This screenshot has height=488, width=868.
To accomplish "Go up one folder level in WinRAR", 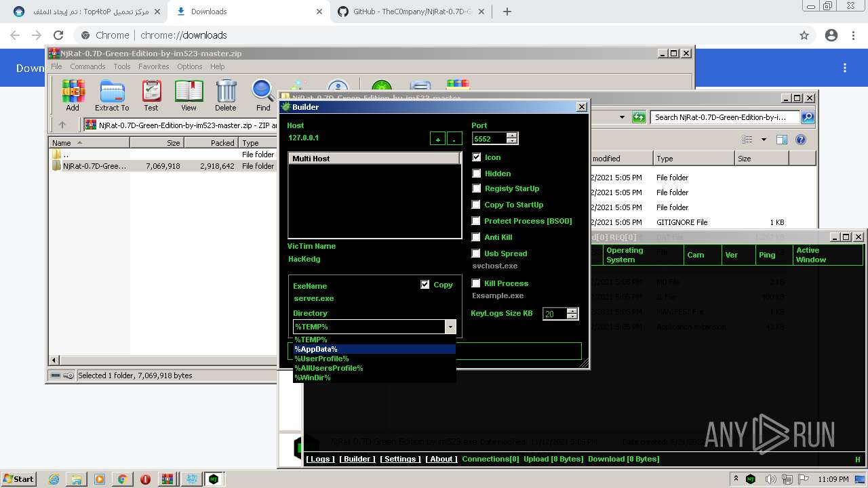I will point(62,125).
